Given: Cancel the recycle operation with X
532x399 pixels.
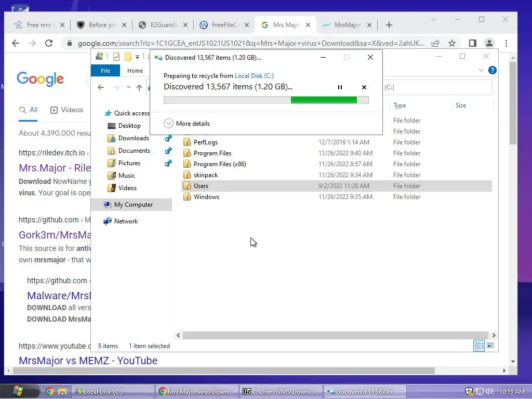Looking at the screenshot, I should click(364, 87).
